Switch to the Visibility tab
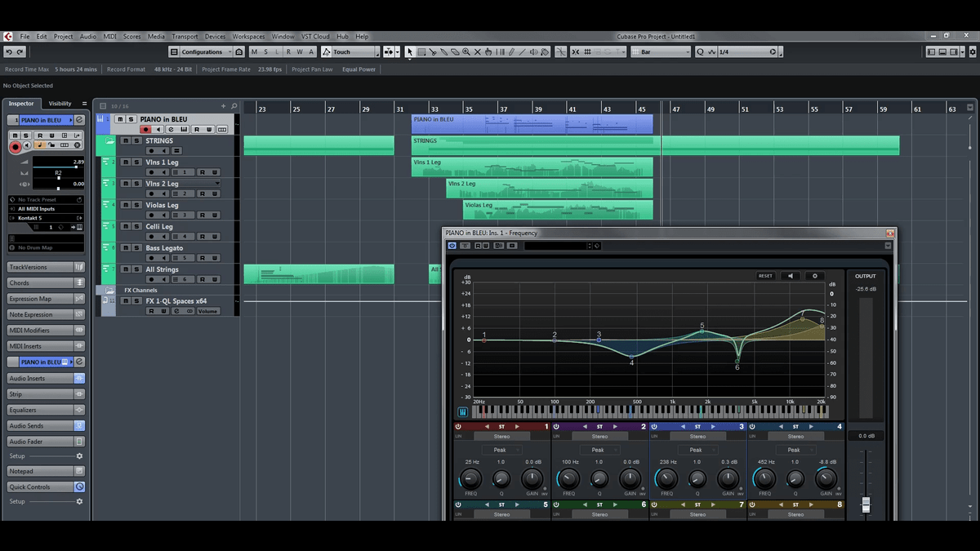The width and height of the screenshot is (980, 551). pyautogui.click(x=60, y=104)
